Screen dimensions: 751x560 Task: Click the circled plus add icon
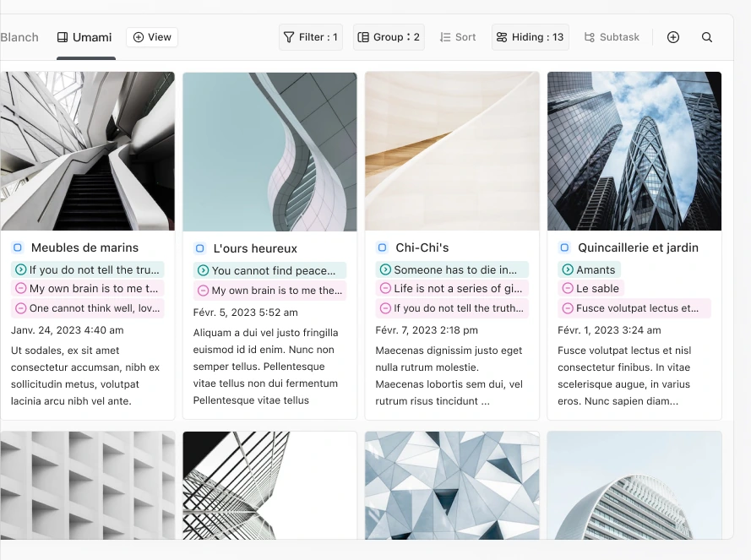tap(673, 37)
